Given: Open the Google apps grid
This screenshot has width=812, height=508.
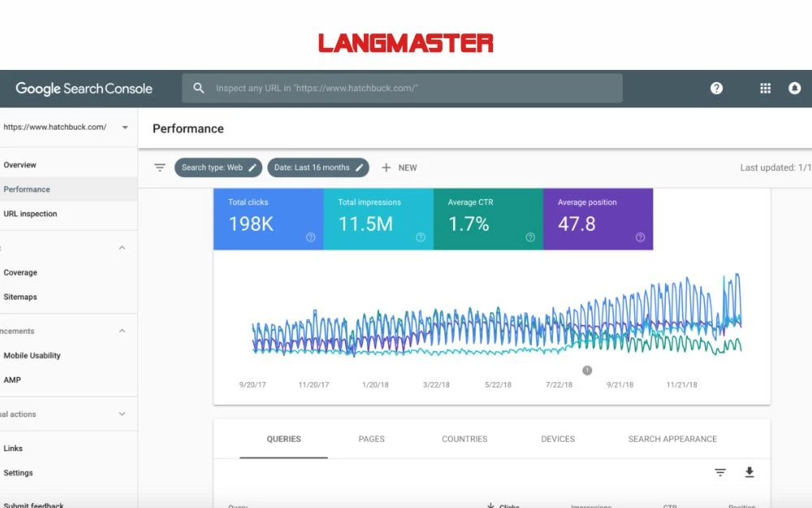Looking at the screenshot, I should pos(764,88).
